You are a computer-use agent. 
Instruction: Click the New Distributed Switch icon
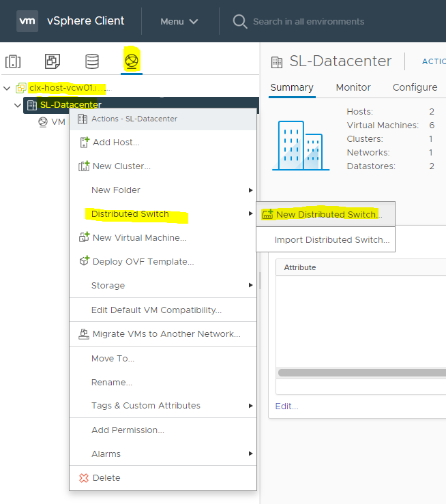[267, 214]
